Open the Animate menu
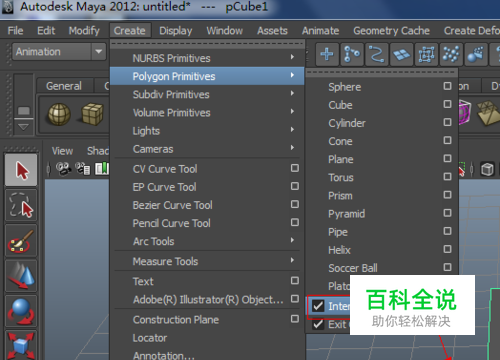 click(x=320, y=31)
